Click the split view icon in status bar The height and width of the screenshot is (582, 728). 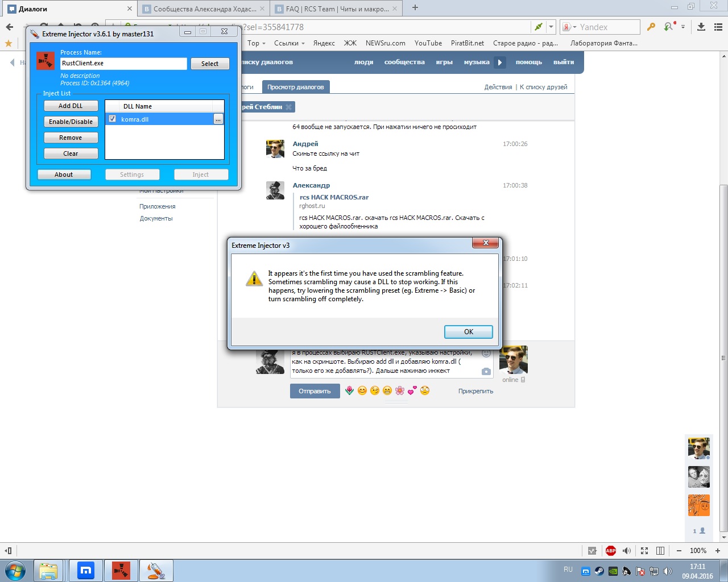pyautogui.click(x=660, y=551)
